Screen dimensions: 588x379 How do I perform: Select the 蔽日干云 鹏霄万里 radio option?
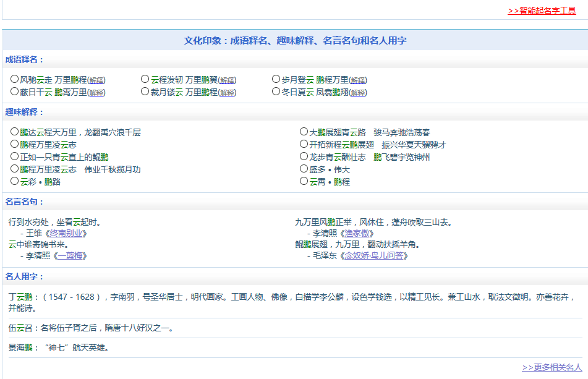click(14, 92)
